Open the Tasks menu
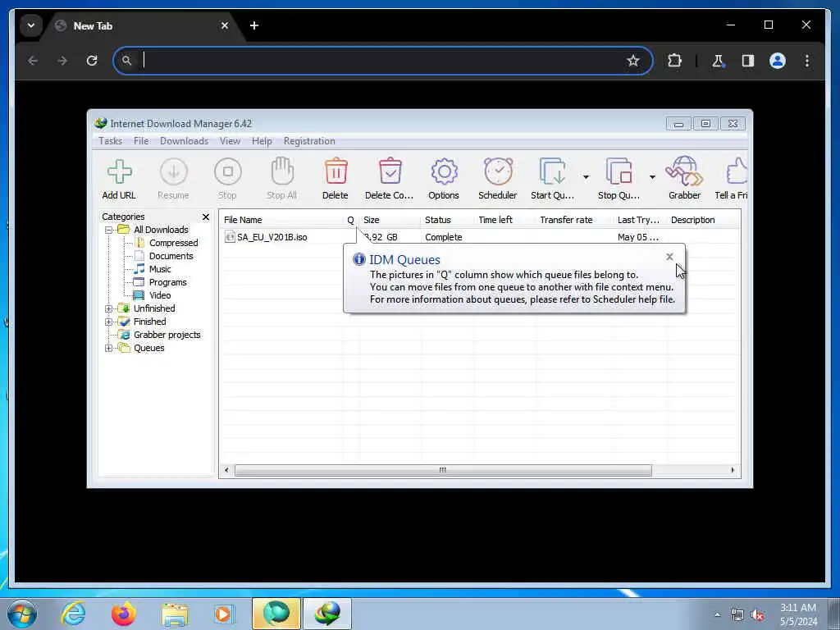This screenshot has height=630, width=840. pos(111,141)
